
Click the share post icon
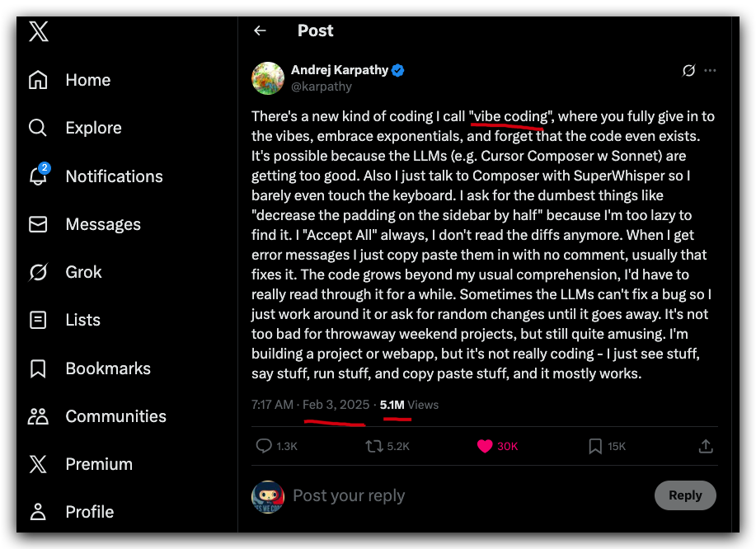pos(706,446)
